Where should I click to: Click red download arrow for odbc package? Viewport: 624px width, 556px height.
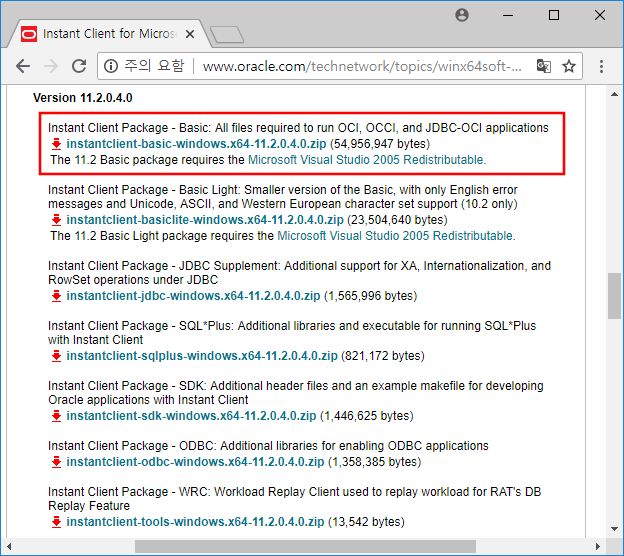click(57, 462)
